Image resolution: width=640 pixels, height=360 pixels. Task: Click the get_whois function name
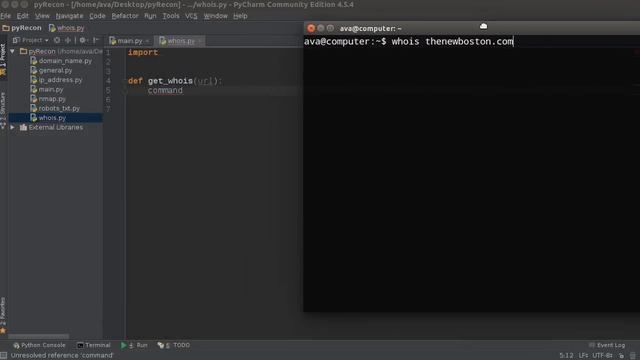click(x=170, y=81)
